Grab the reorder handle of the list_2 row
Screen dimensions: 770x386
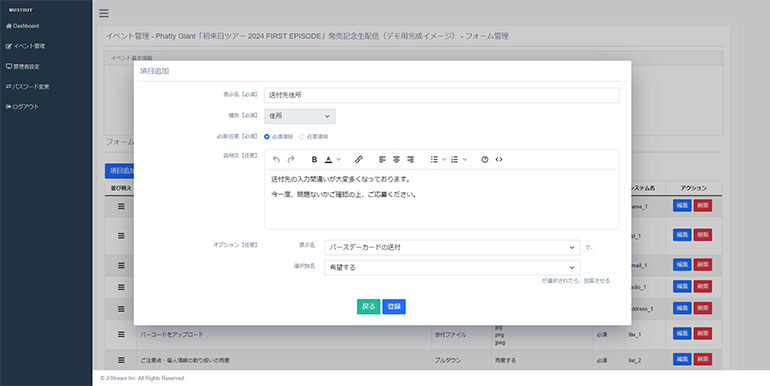(x=121, y=360)
